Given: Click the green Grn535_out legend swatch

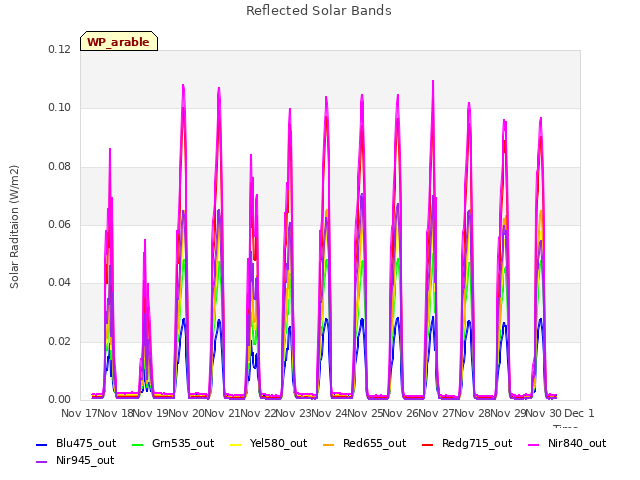Looking at the screenshot, I should [138, 444].
